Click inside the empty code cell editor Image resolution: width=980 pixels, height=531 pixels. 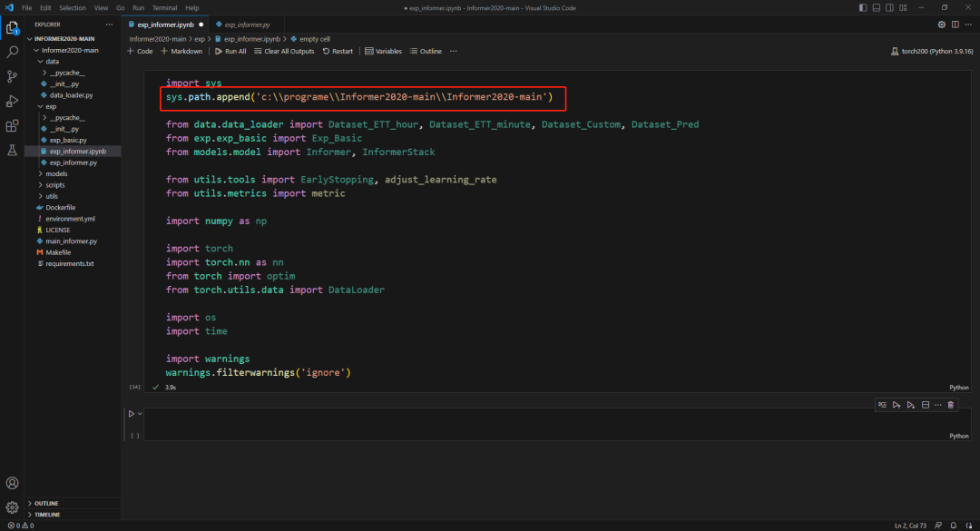coord(556,422)
